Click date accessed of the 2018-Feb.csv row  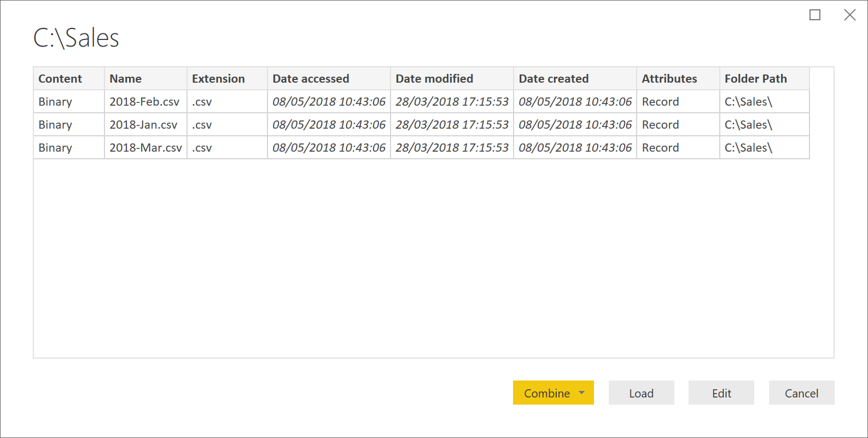coord(329,102)
